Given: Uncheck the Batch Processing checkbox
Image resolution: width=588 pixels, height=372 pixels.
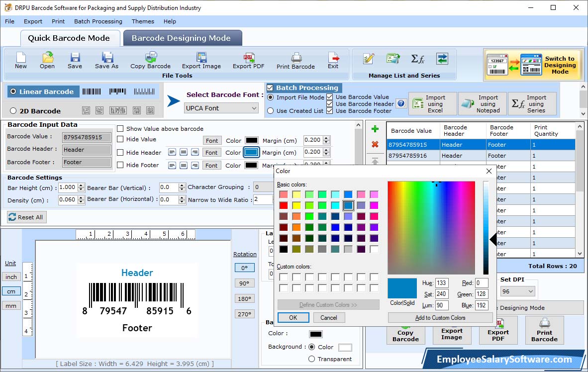Looking at the screenshot, I should [x=270, y=88].
